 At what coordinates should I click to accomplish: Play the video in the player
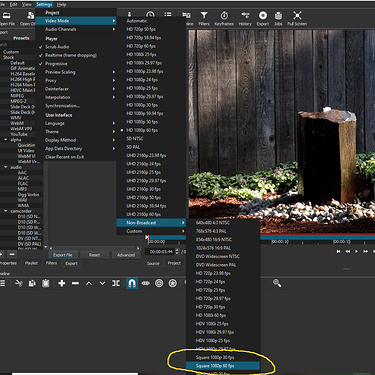356,251
